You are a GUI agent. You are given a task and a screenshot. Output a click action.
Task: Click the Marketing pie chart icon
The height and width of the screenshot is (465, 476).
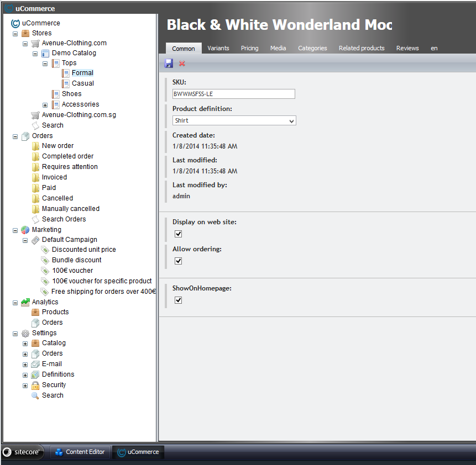(25, 230)
